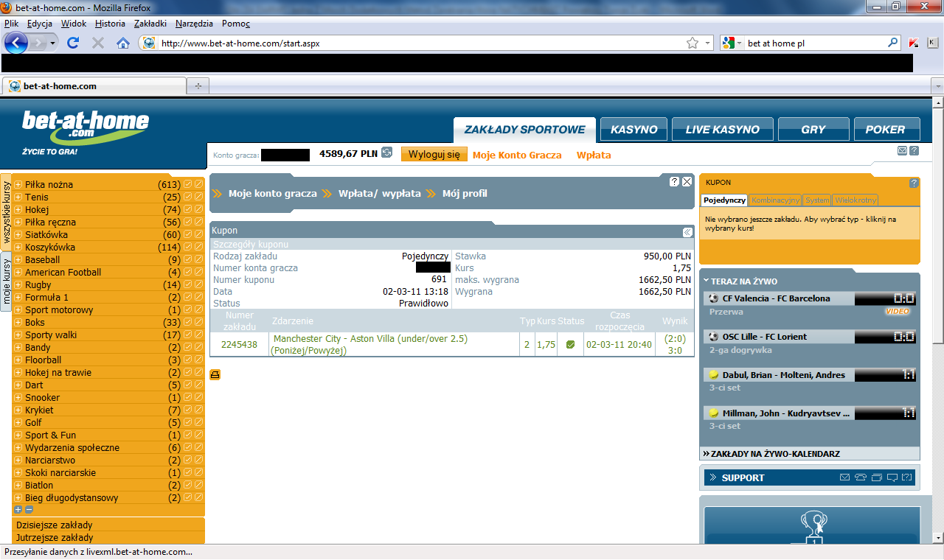The width and height of the screenshot is (944, 560).
Task: Open the tennis ball icon for Millman, John
Action: (x=713, y=413)
